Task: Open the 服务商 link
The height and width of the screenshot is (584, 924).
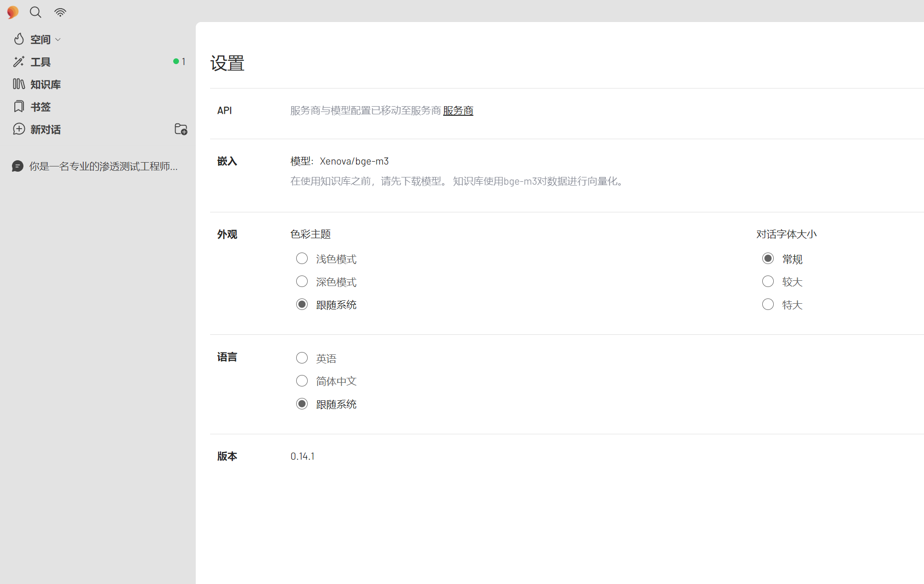Action: click(458, 110)
